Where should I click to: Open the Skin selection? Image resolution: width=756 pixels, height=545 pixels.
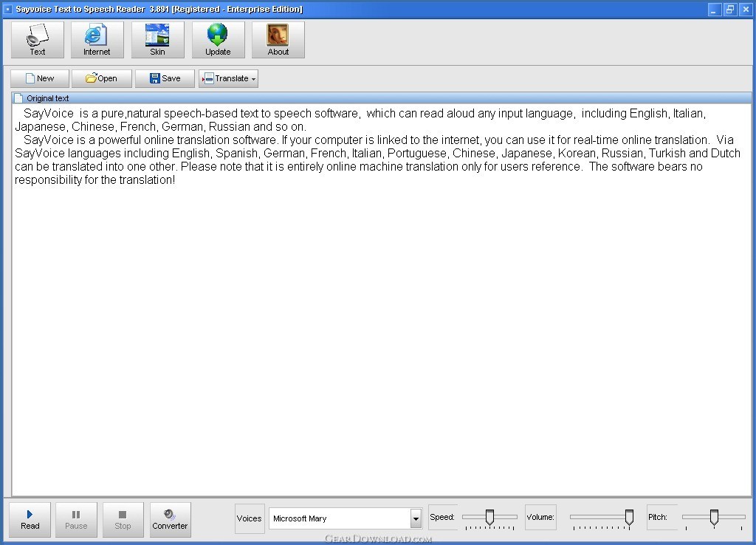[x=158, y=40]
